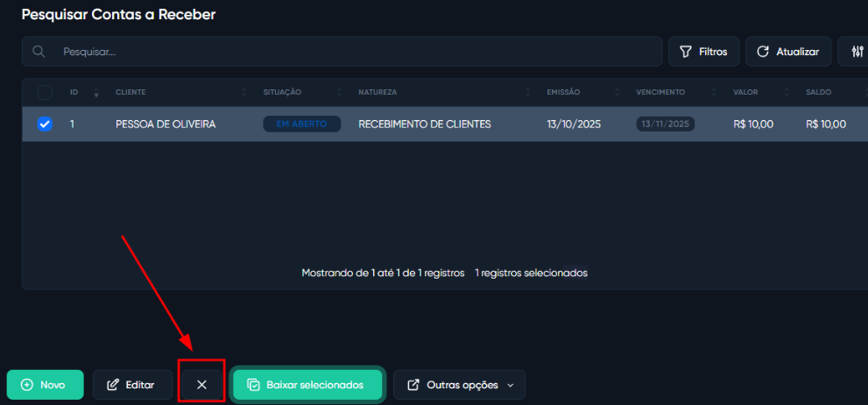Image resolution: width=868 pixels, height=405 pixels.
Task: Click the pencil icon on Editar
Action: click(x=113, y=385)
